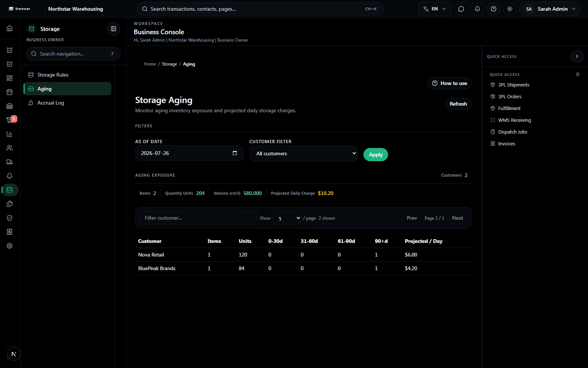The height and width of the screenshot is (368, 588).
Task: Open the delivery truck icon
Action: point(10,162)
